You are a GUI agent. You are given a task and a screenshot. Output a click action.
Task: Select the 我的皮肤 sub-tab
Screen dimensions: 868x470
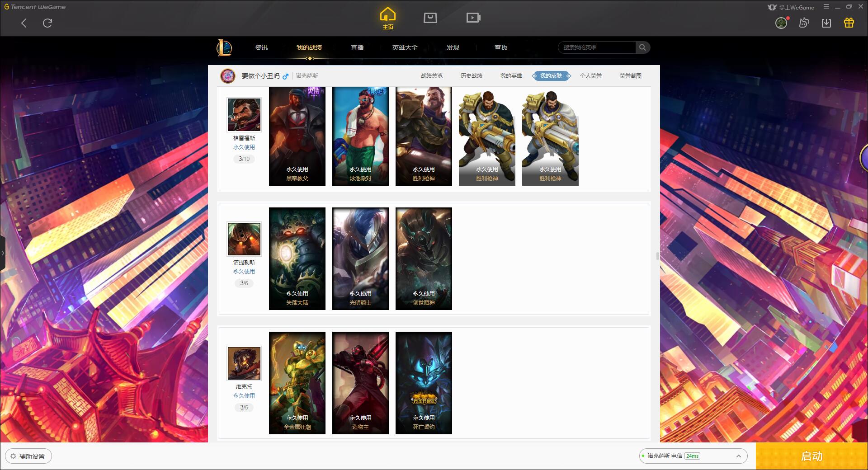(x=551, y=76)
